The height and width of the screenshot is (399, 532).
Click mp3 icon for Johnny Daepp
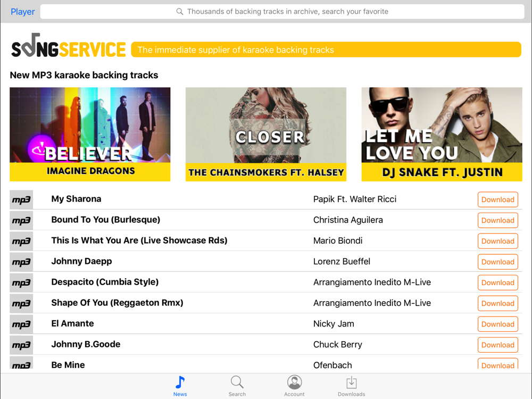pos(21,262)
